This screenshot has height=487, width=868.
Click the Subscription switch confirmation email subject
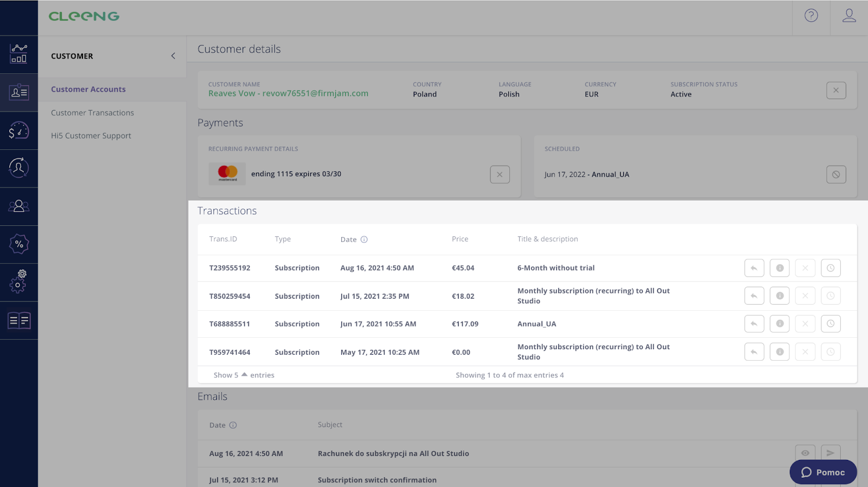(x=377, y=480)
